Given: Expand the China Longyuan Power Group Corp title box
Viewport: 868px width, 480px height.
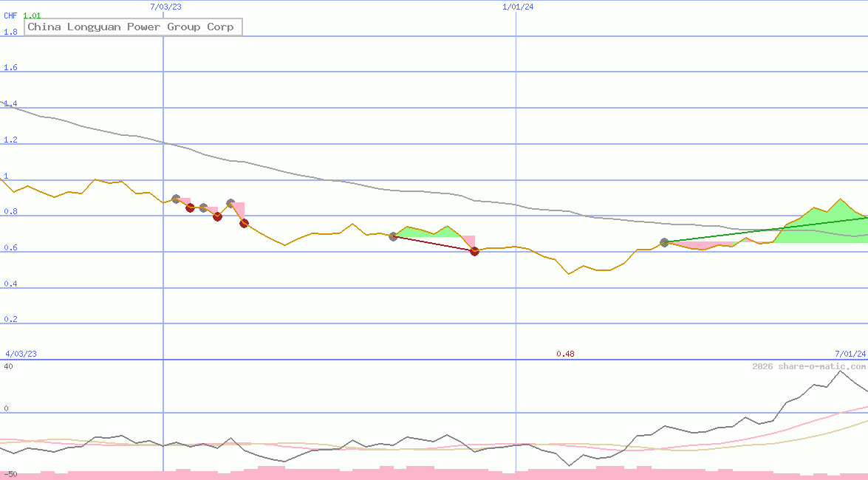Looking at the screenshot, I should 133,27.
